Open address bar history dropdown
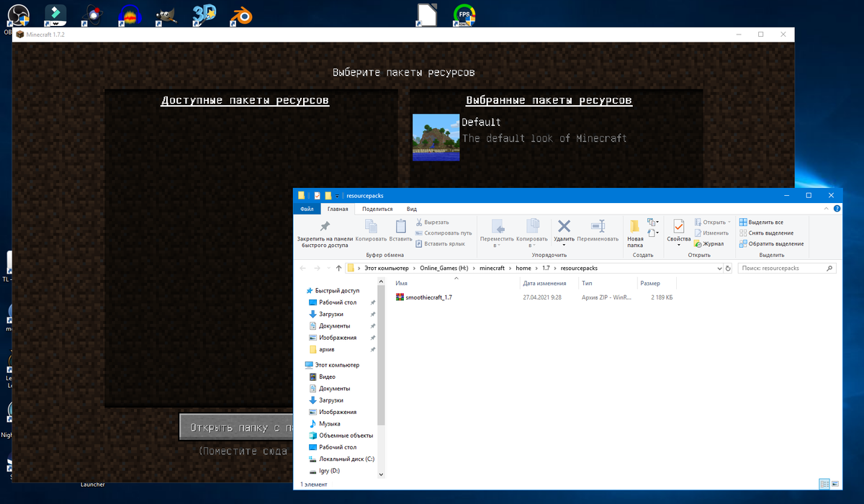The image size is (864, 504). click(719, 268)
